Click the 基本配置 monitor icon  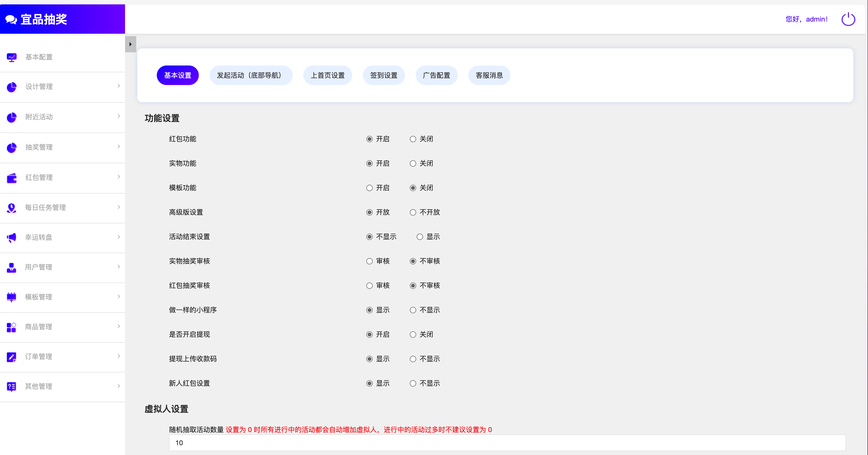click(x=12, y=57)
